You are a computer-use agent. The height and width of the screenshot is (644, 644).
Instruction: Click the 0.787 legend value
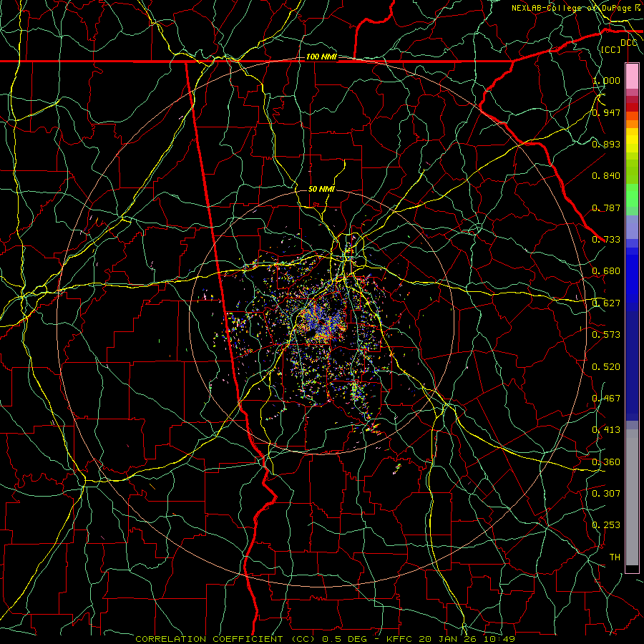(x=606, y=208)
